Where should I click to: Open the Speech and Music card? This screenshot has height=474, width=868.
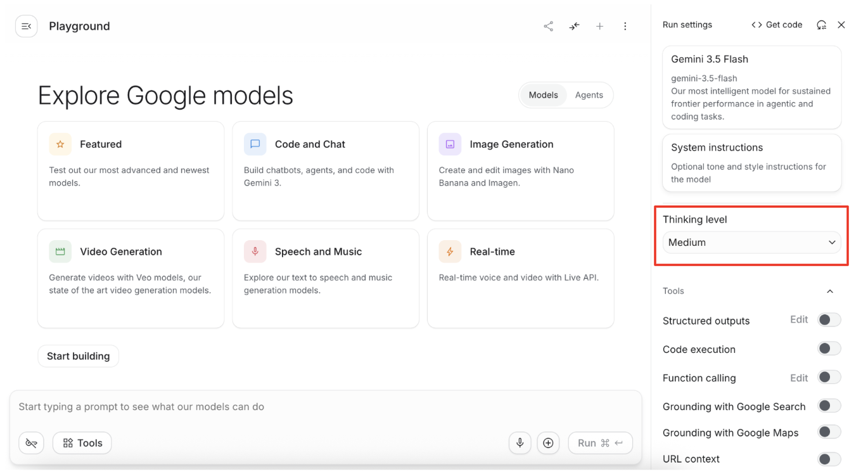pyautogui.click(x=326, y=278)
